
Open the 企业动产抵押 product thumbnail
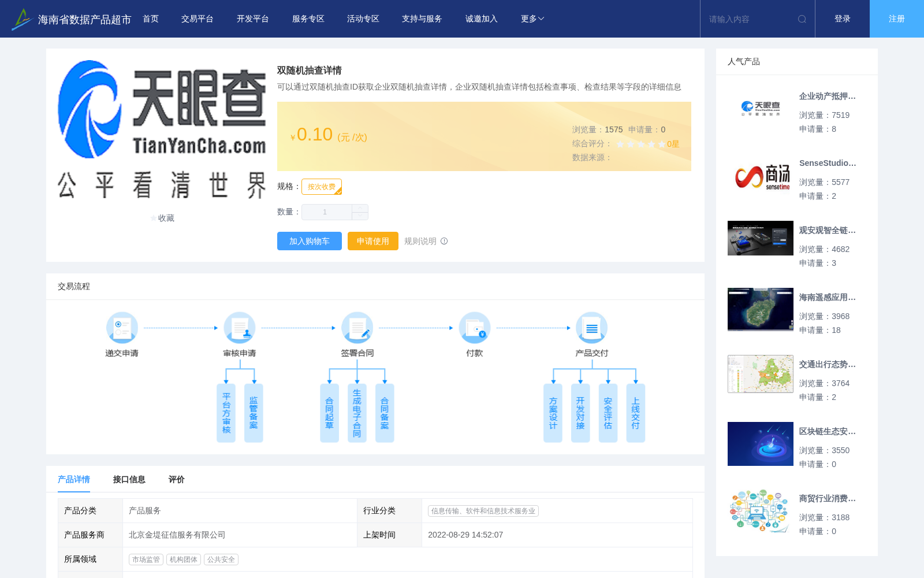click(761, 109)
